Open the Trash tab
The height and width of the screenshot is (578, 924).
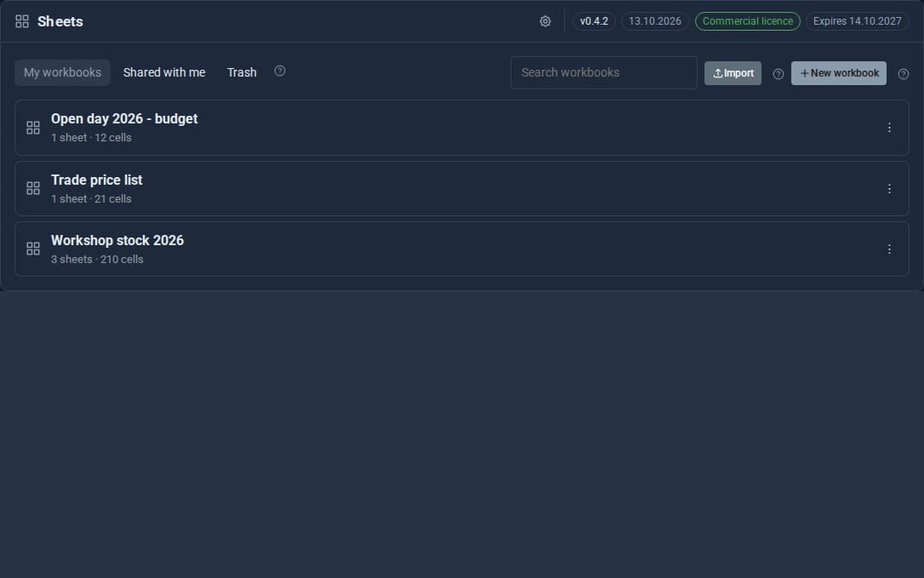[x=242, y=72]
